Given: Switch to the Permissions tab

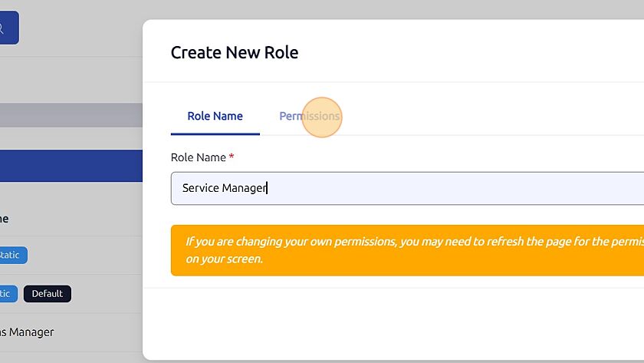Looking at the screenshot, I should [x=309, y=116].
